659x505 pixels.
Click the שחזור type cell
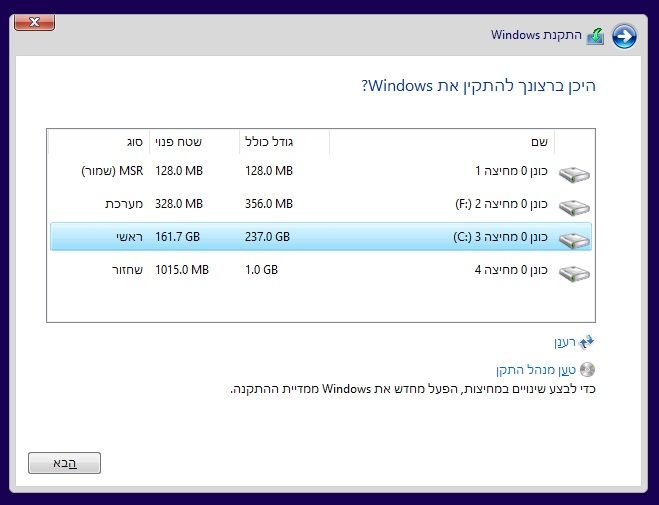127,270
